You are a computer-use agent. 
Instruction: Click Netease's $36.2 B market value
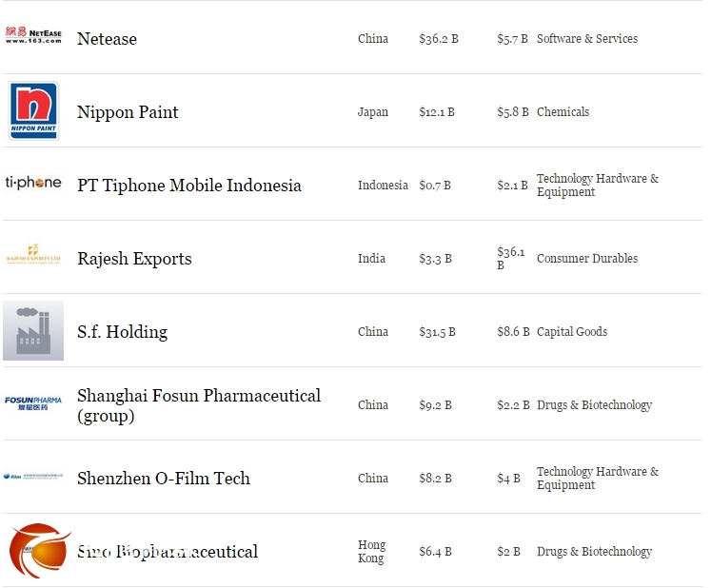coord(438,39)
